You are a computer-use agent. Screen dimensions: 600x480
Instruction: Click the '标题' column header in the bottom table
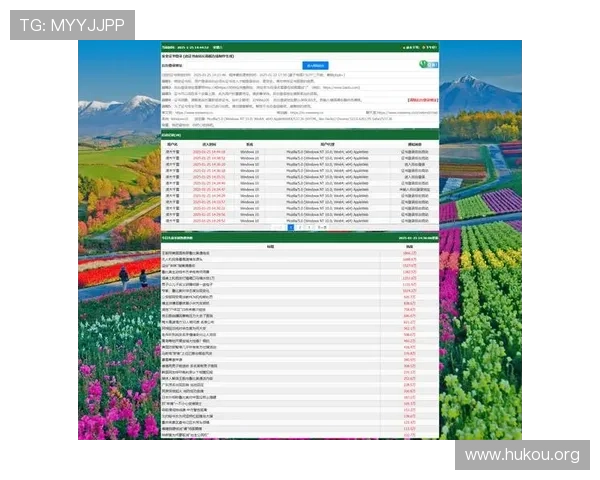271,247
